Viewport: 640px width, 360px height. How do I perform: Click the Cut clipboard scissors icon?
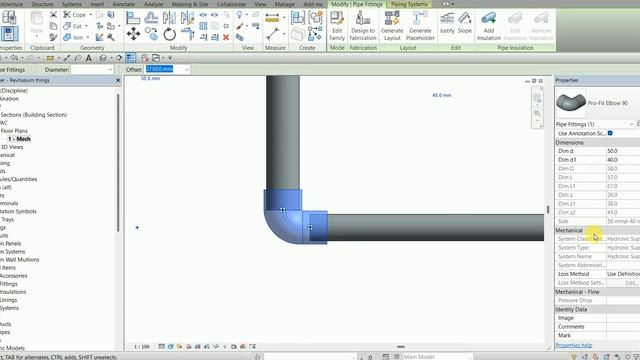tap(53, 15)
